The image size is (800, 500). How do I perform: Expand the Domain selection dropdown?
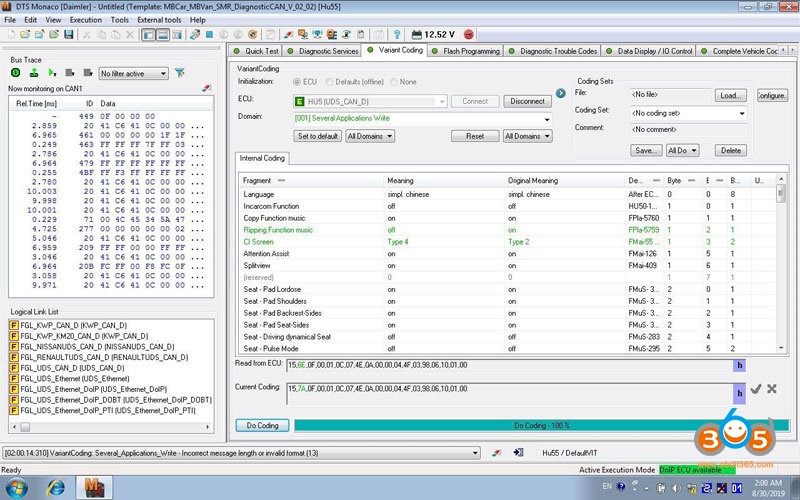coord(547,118)
